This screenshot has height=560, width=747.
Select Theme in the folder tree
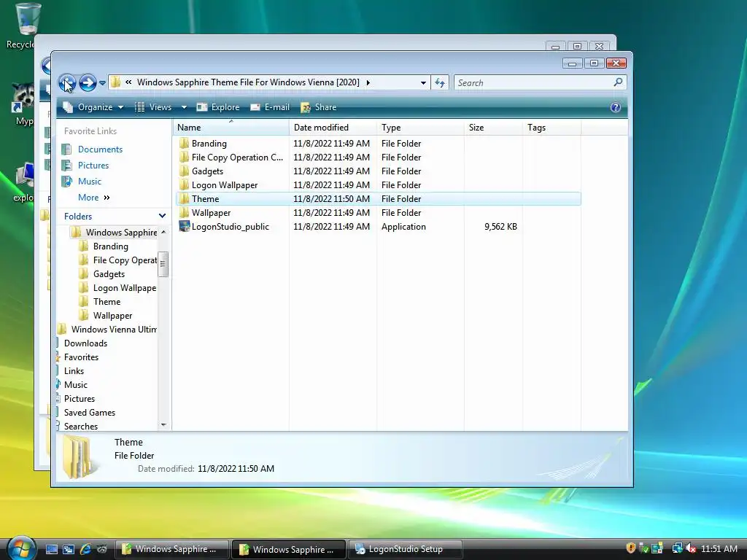[107, 301]
